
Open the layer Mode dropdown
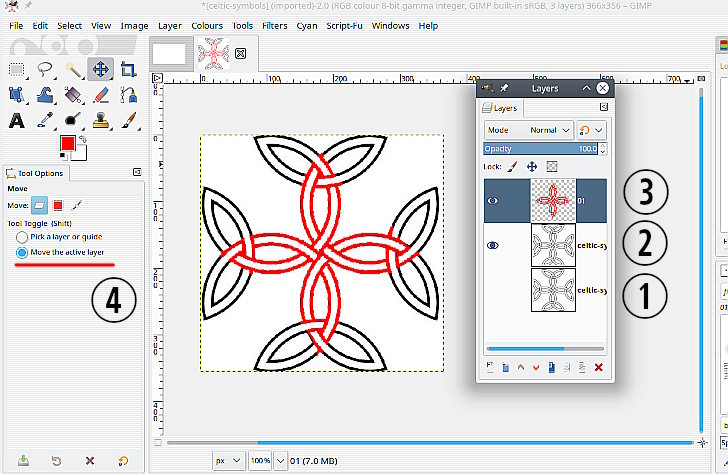529,130
